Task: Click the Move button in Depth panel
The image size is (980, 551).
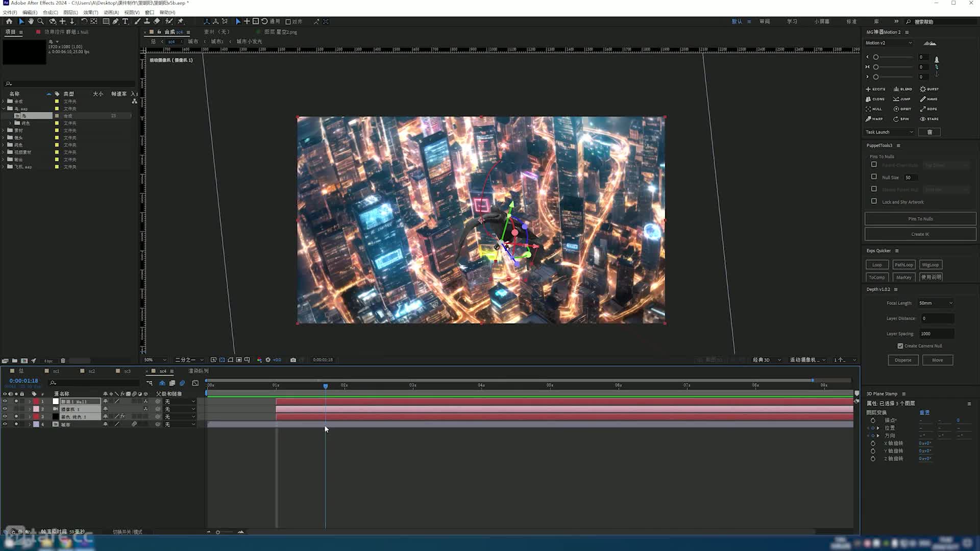Action: point(938,360)
